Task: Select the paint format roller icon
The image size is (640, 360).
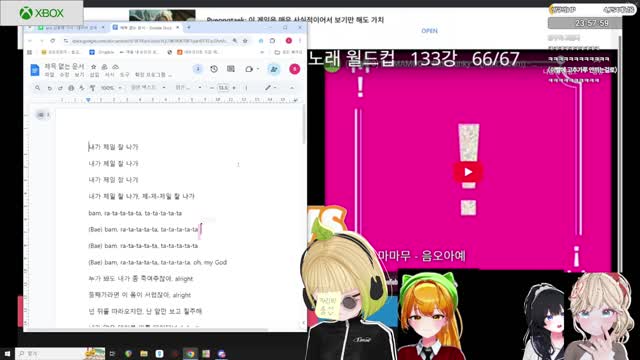Action: (x=93, y=88)
